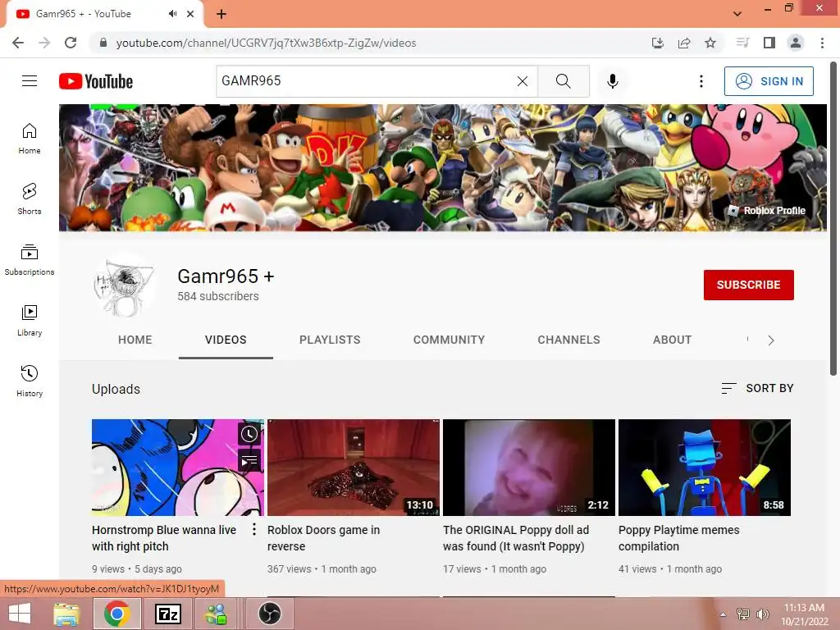Click the Uploads heading

click(116, 389)
